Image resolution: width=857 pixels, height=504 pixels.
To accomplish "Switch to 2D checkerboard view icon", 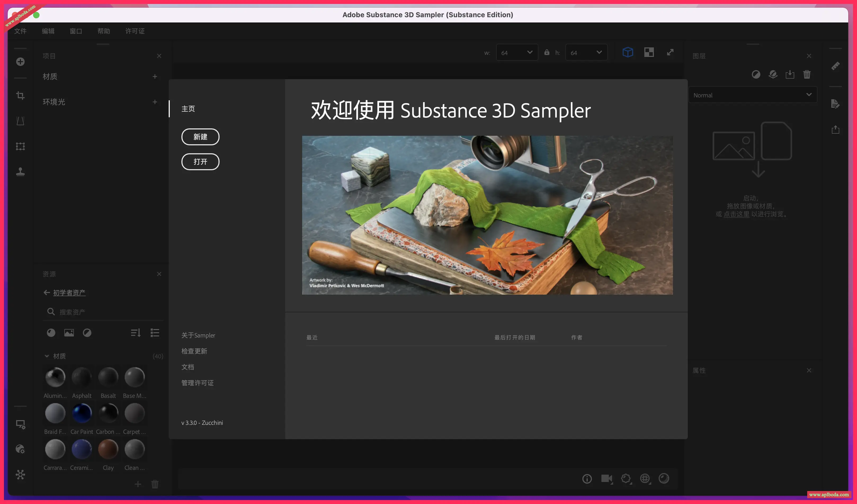I will [x=649, y=52].
